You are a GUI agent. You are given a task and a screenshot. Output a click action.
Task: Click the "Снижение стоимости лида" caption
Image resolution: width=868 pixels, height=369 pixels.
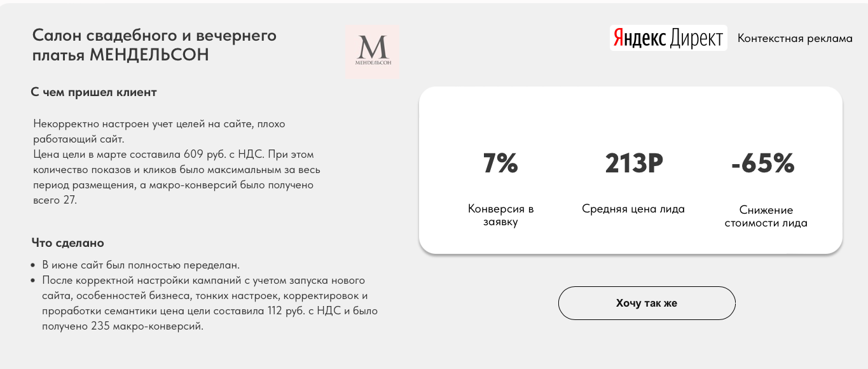point(766,216)
